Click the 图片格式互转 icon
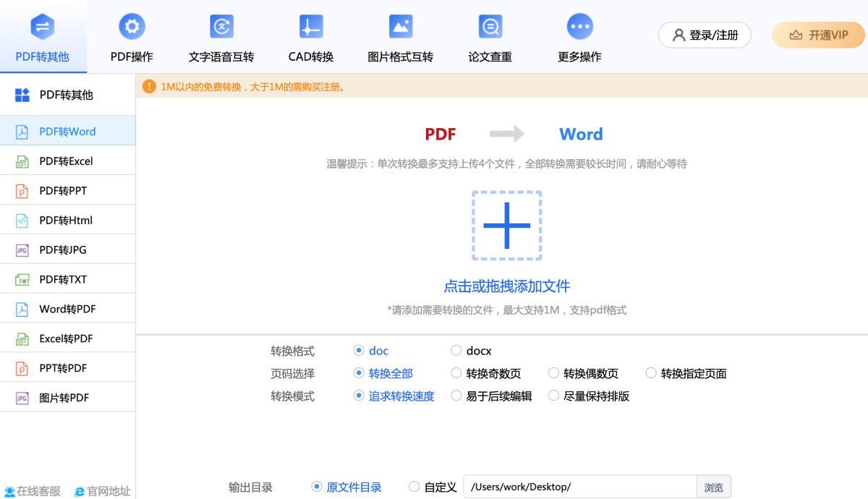868x499 pixels. click(400, 27)
